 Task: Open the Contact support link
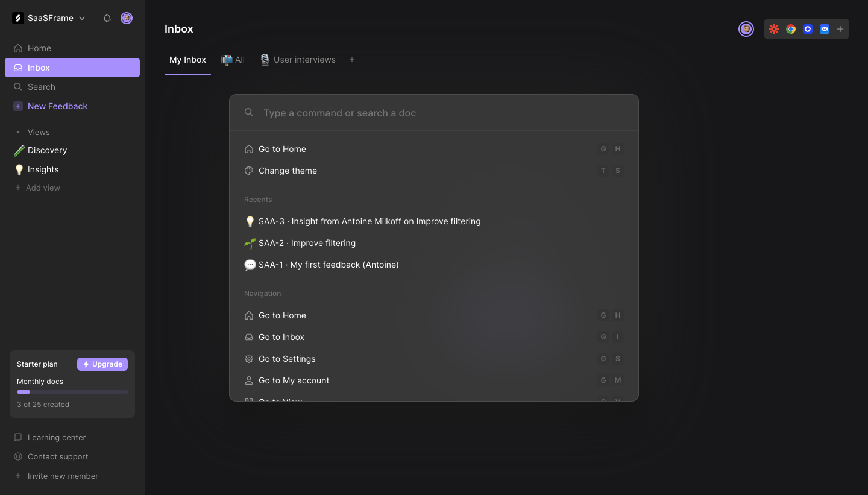[x=51, y=456]
